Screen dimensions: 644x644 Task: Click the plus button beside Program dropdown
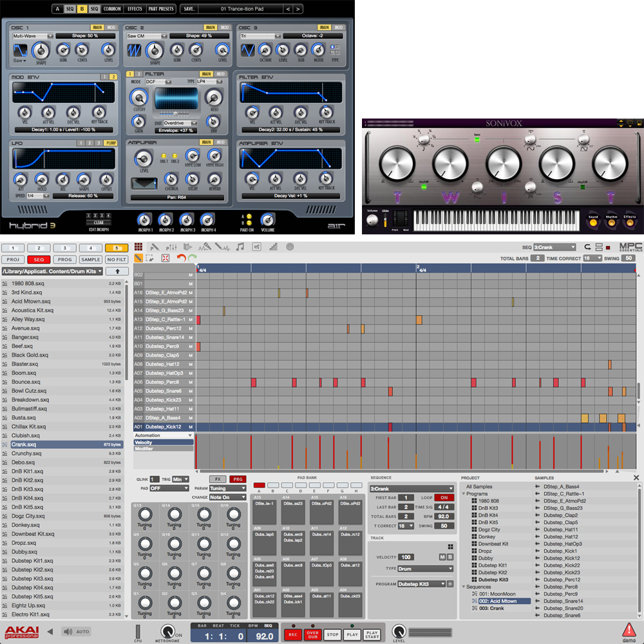point(450,584)
